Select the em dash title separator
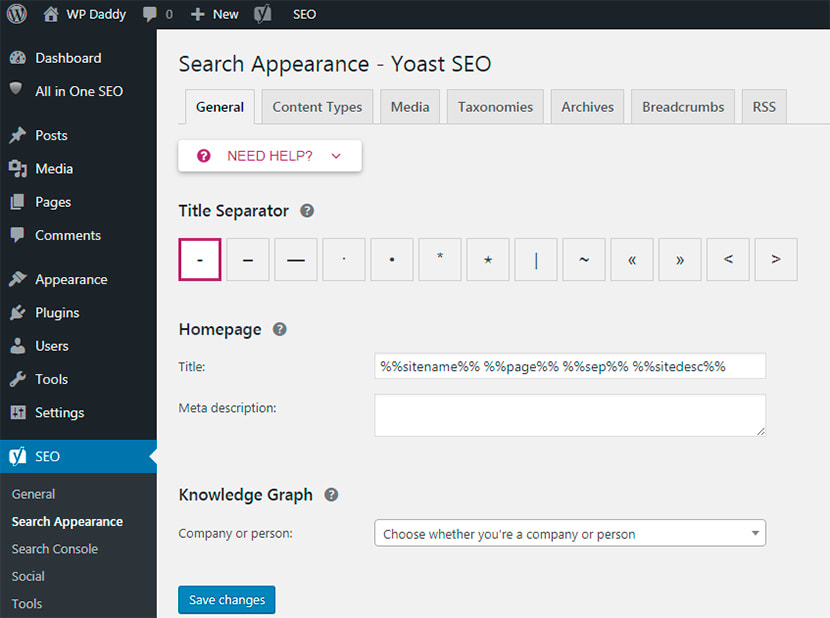This screenshot has width=830, height=618. [x=296, y=259]
